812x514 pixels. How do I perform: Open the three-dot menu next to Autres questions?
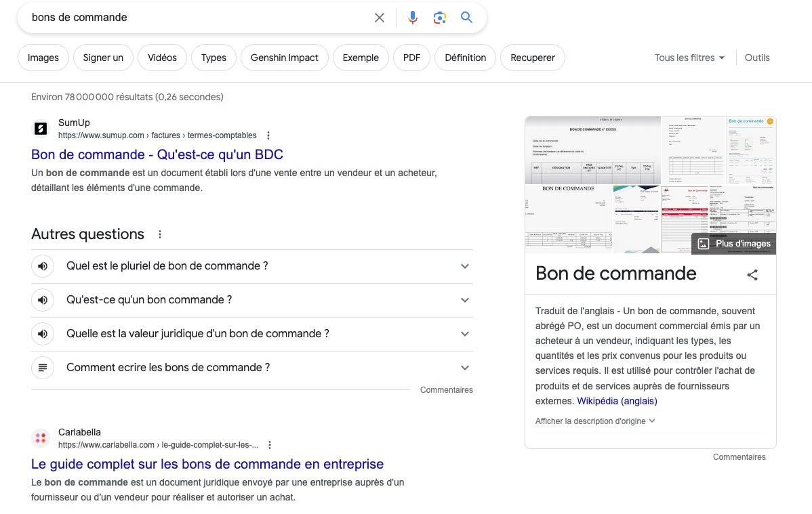tap(160, 234)
